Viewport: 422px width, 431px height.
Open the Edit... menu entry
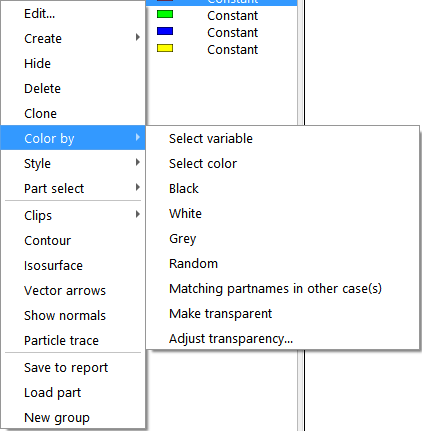(73, 14)
